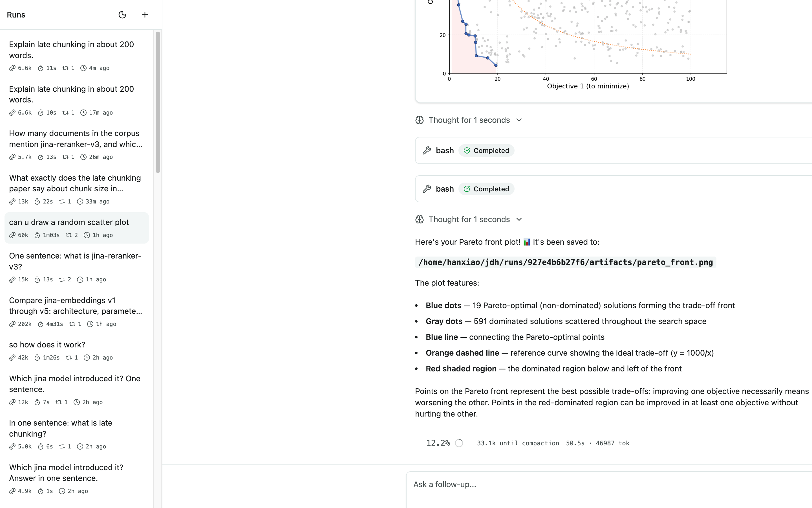This screenshot has height=508, width=812.
Task: Expand the first bash tool call
Action: click(613, 150)
